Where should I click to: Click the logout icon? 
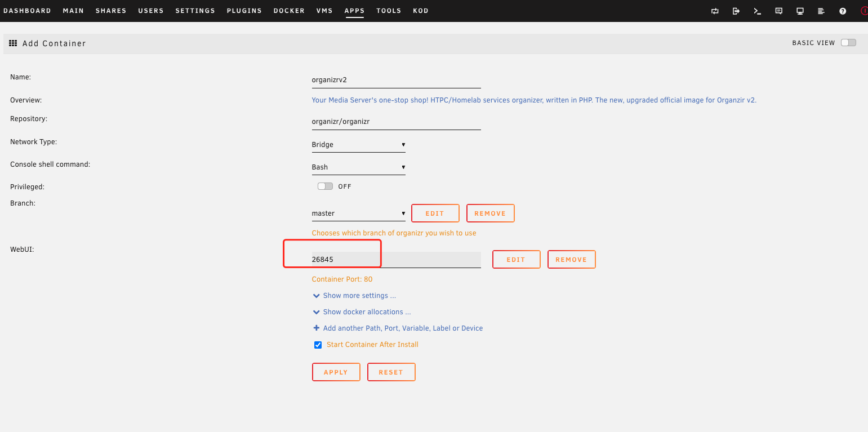point(736,11)
